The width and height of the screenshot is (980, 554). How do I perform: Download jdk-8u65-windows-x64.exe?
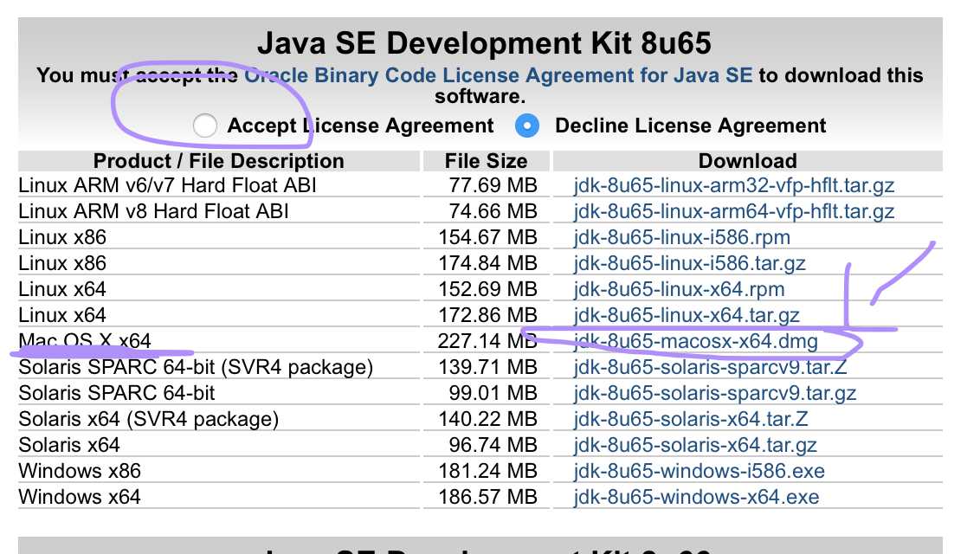[696, 497]
